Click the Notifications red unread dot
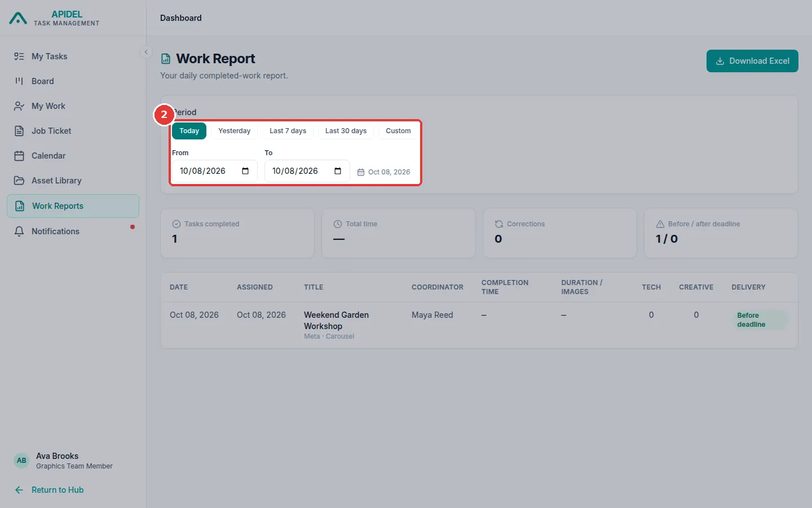The width and height of the screenshot is (812, 508). 133,227
